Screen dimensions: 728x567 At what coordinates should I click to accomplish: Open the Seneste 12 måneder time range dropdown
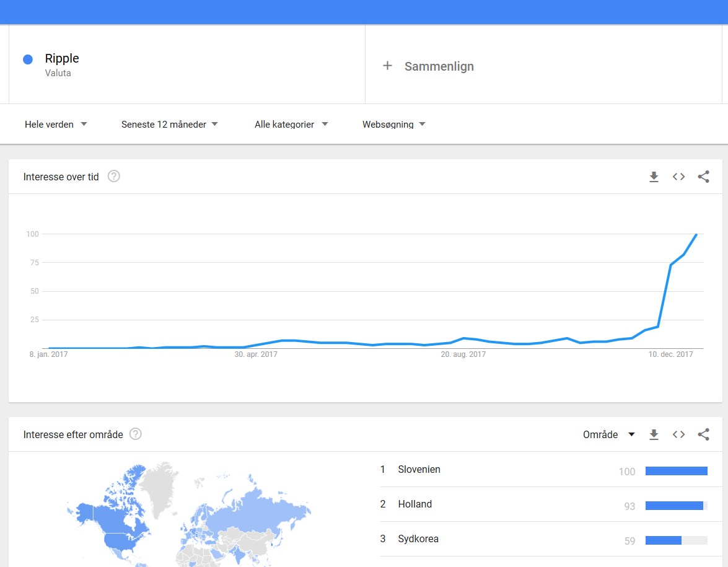(x=170, y=125)
